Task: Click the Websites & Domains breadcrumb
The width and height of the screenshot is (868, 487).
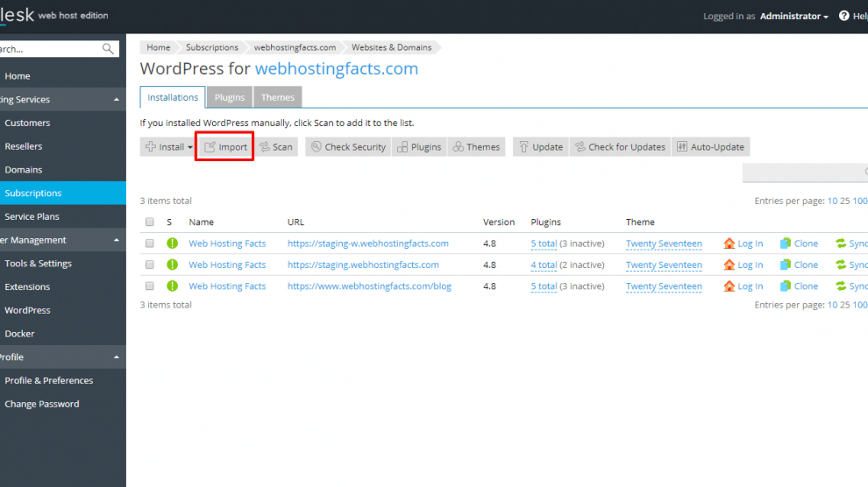Action: (x=391, y=47)
